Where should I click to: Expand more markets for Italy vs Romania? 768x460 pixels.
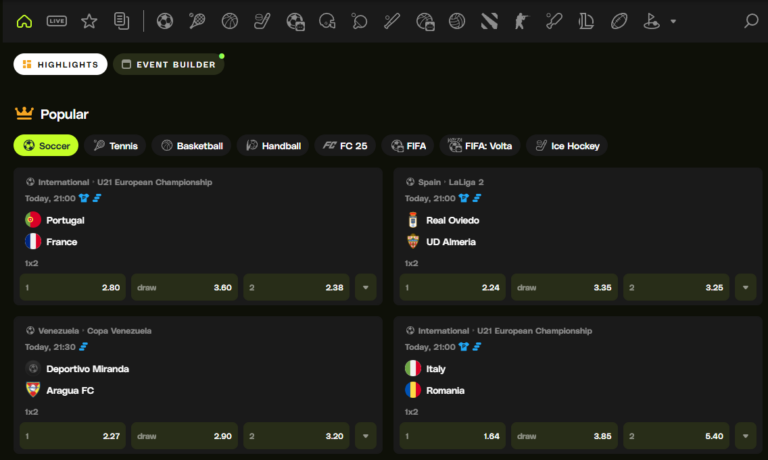pos(745,436)
